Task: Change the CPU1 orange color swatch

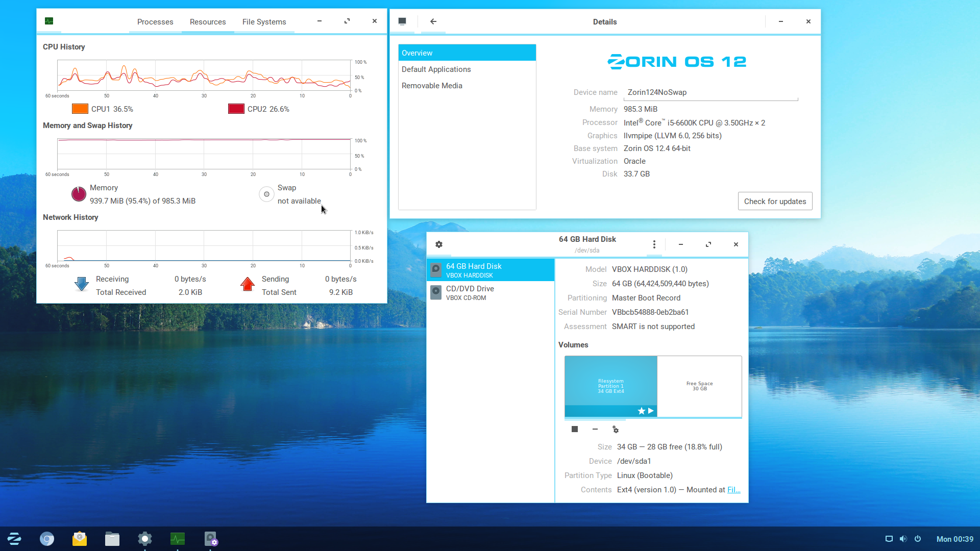Action: point(80,109)
